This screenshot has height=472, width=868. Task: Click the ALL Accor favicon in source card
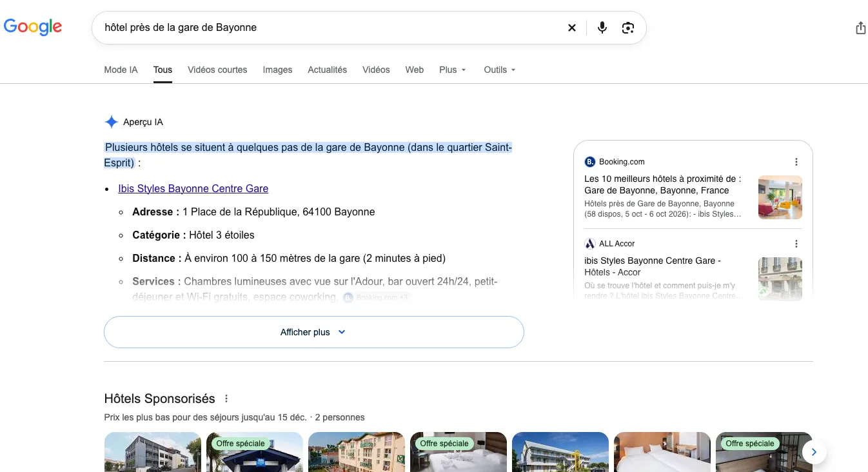point(589,244)
